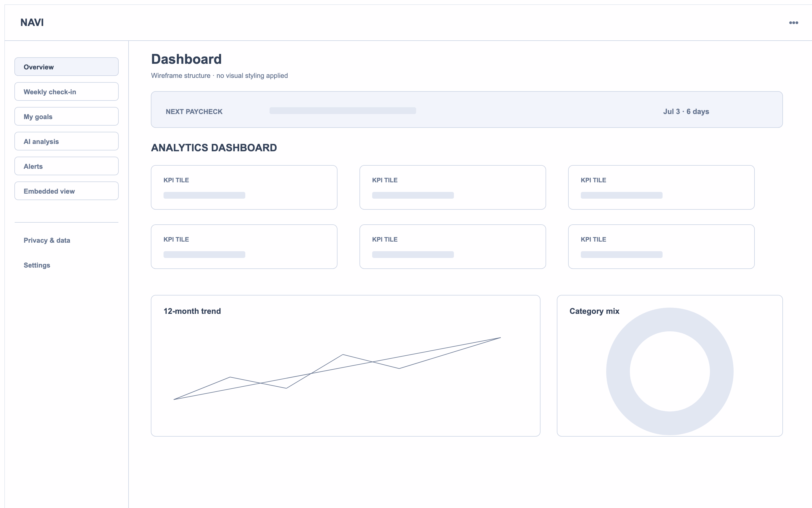Click the 12-month trend title
Screen dimensions: 812x508
[192, 311]
